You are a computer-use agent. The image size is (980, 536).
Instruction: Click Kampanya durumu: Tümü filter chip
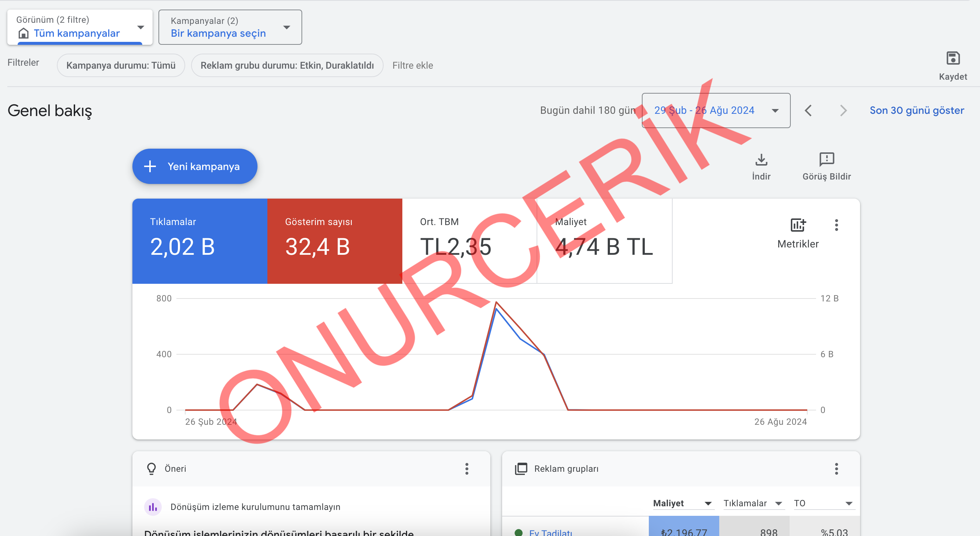[x=121, y=65]
